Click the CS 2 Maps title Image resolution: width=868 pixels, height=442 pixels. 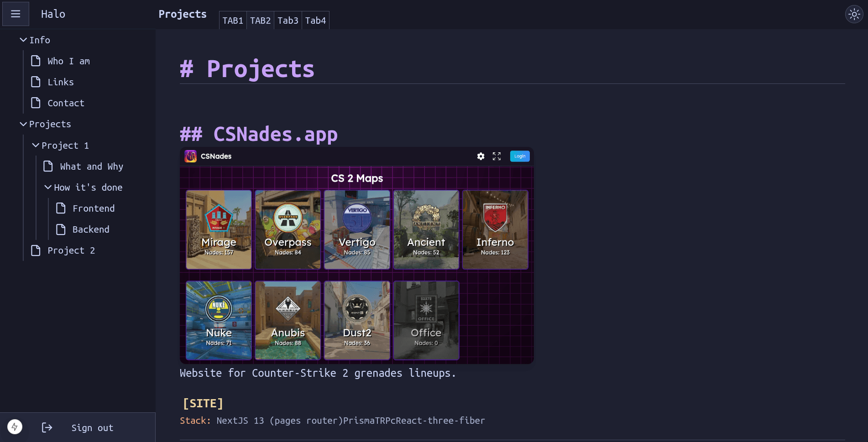pyautogui.click(x=357, y=178)
